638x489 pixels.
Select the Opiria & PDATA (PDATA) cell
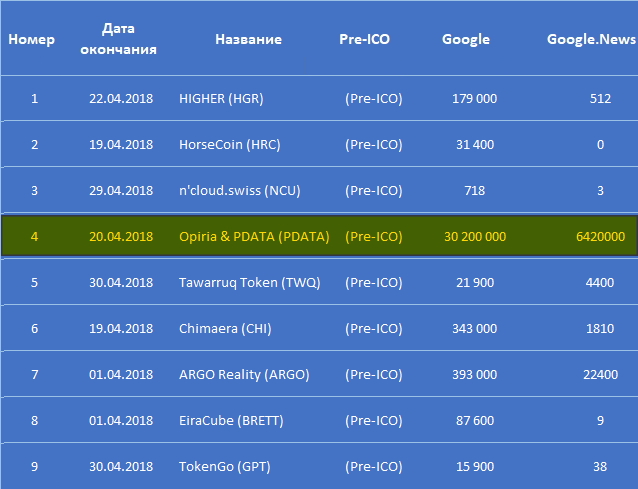(x=254, y=236)
